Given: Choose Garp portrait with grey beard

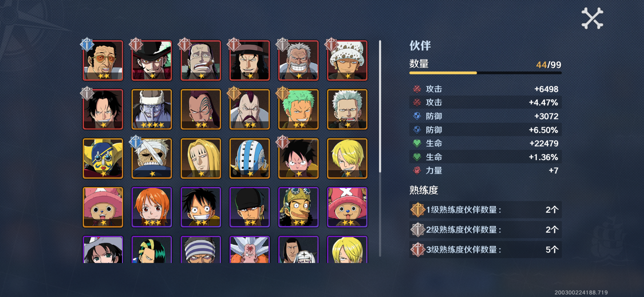Looking at the screenshot, I should coord(298,60).
